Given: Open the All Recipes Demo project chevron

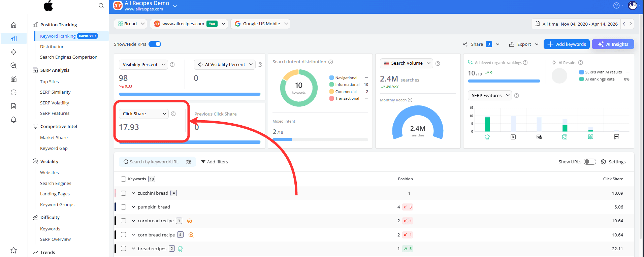Looking at the screenshot, I should pos(175,6).
